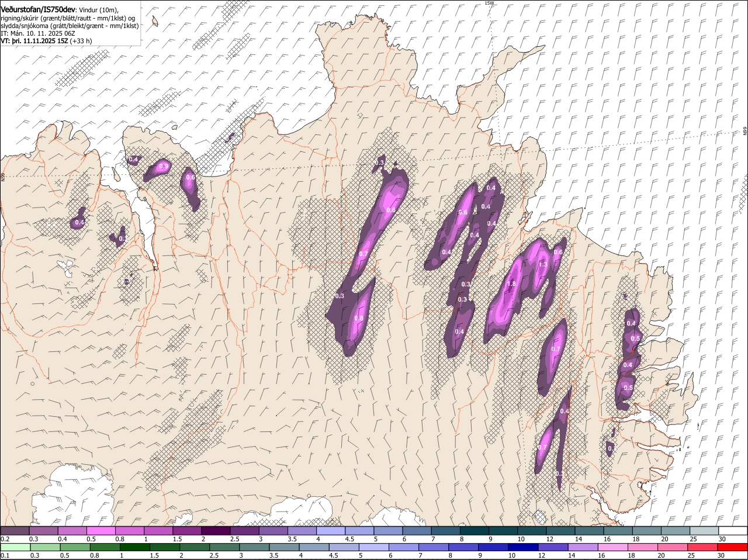This screenshot has width=748, height=560.
Task: Click the 'rigning/skúrir' legend description line
Action: pyautogui.click(x=67, y=18)
